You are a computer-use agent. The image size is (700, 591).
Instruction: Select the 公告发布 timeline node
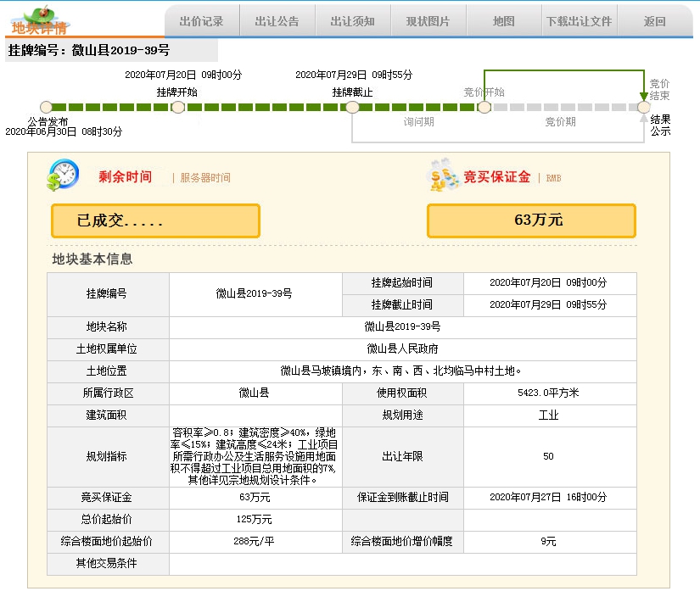(x=46, y=107)
